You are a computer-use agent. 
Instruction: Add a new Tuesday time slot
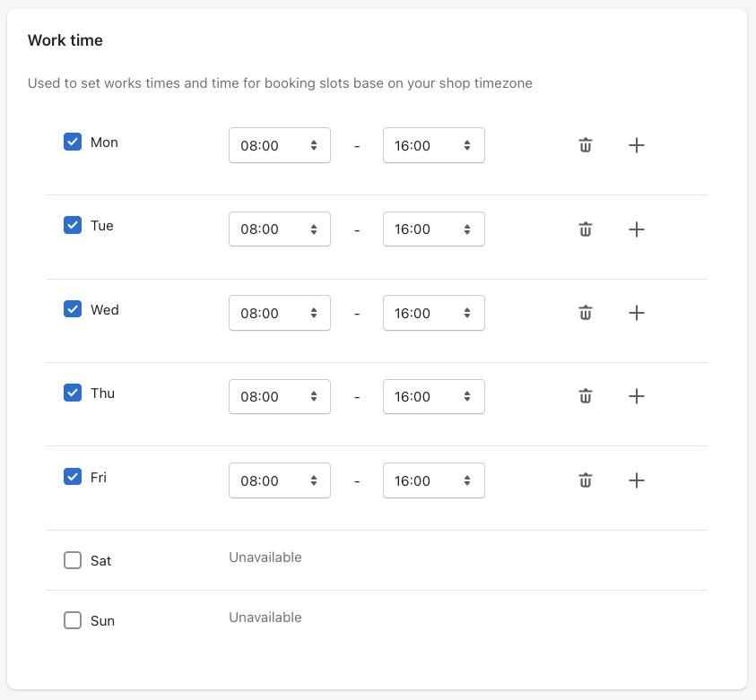(x=636, y=229)
